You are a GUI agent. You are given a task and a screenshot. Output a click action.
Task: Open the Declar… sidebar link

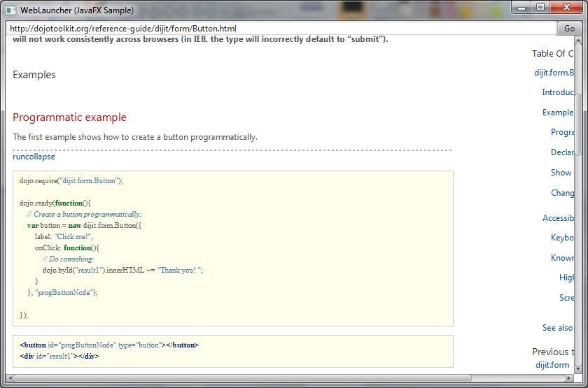562,152
